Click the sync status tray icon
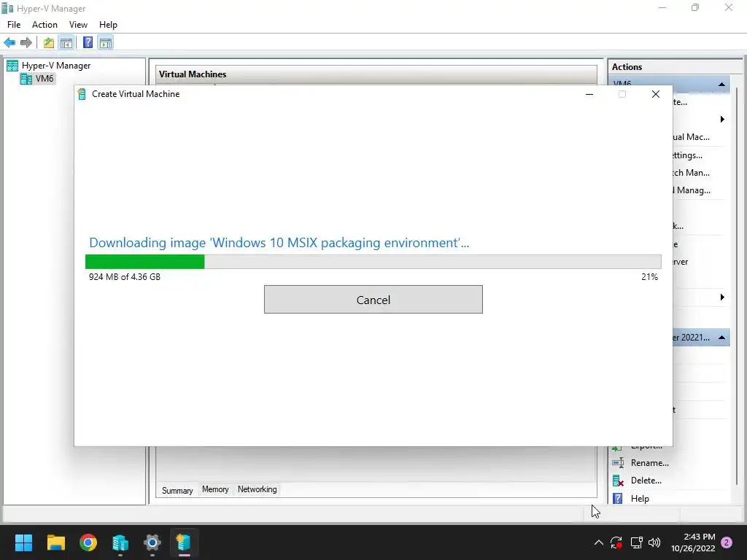 pyautogui.click(x=616, y=542)
